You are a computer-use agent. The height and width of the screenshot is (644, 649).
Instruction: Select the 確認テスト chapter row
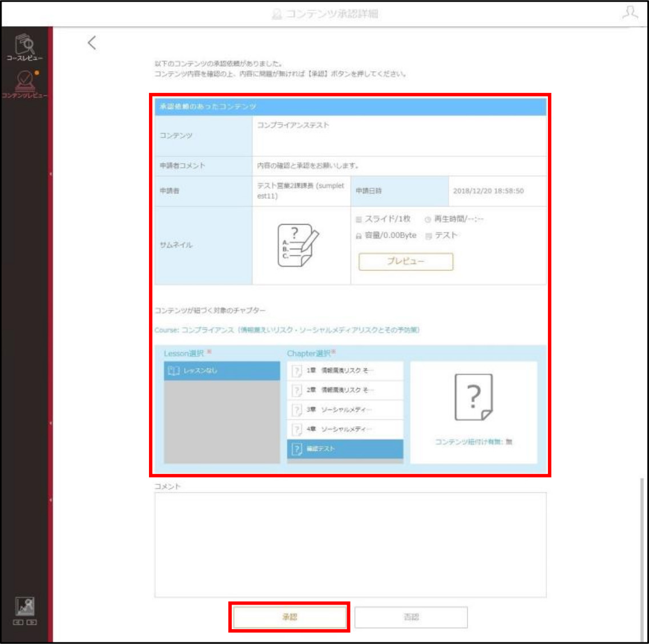[x=345, y=449]
